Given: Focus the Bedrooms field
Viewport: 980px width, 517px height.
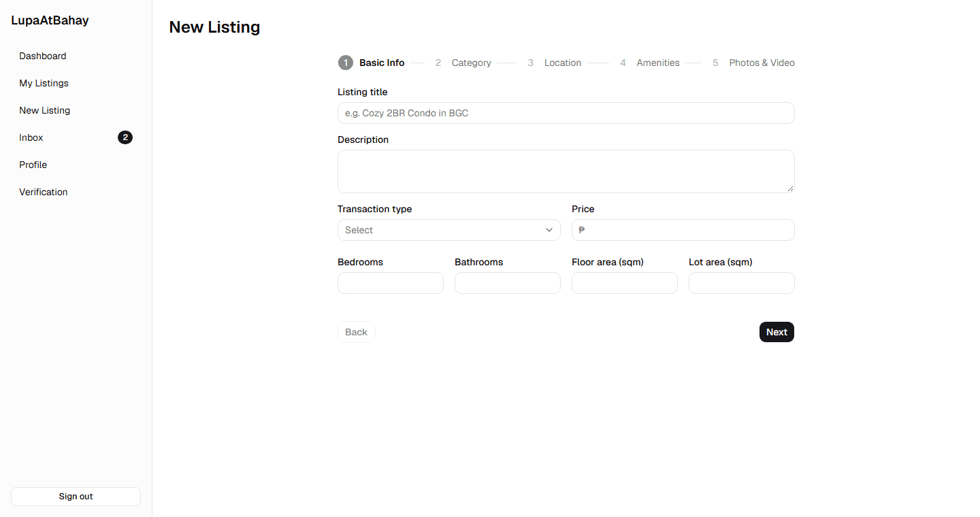Looking at the screenshot, I should 391,283.
